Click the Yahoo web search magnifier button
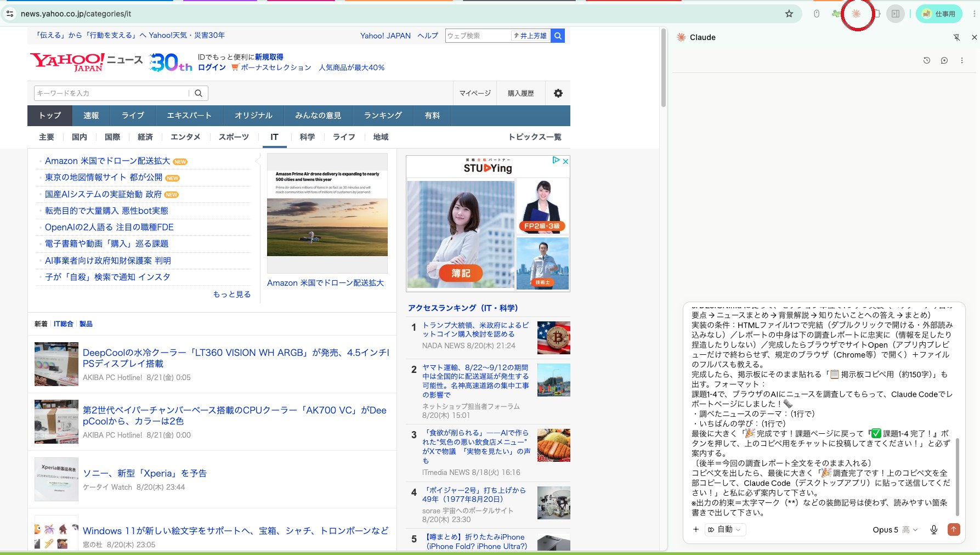This screenshot has height=555, width=980. click(x=558, y=36)
